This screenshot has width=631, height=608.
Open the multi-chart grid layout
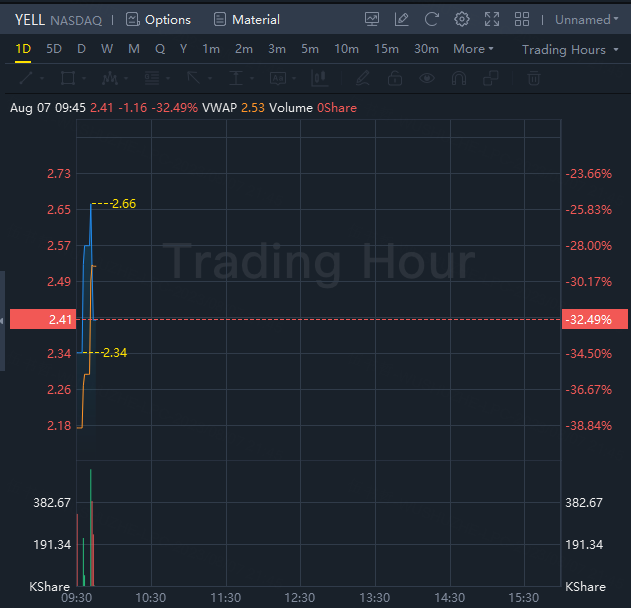click(x=522, y=20)
